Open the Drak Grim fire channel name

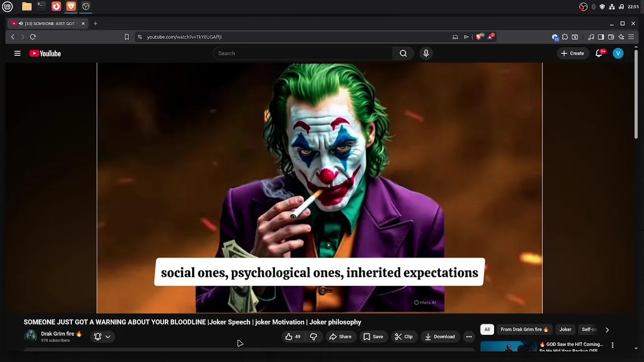click(x=61, y=334)
